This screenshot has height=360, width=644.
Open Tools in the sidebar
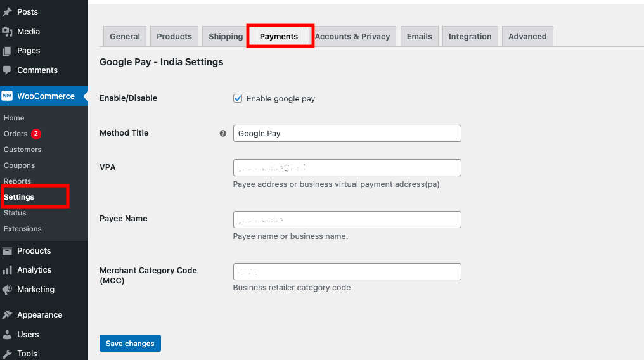[x=27, y=354]
